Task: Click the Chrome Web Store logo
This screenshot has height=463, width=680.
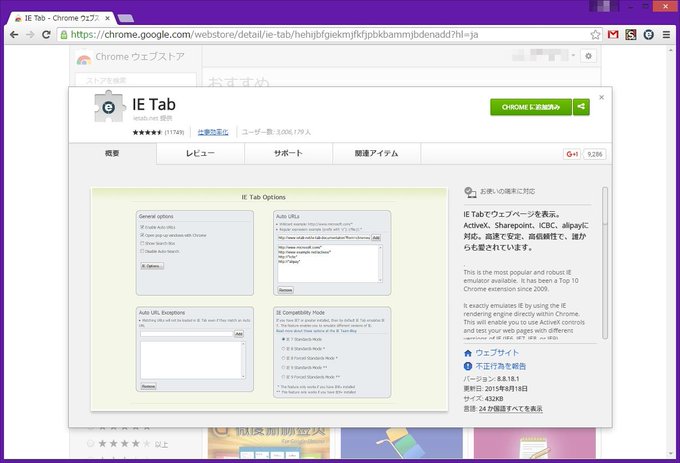Action: (84, 58)
